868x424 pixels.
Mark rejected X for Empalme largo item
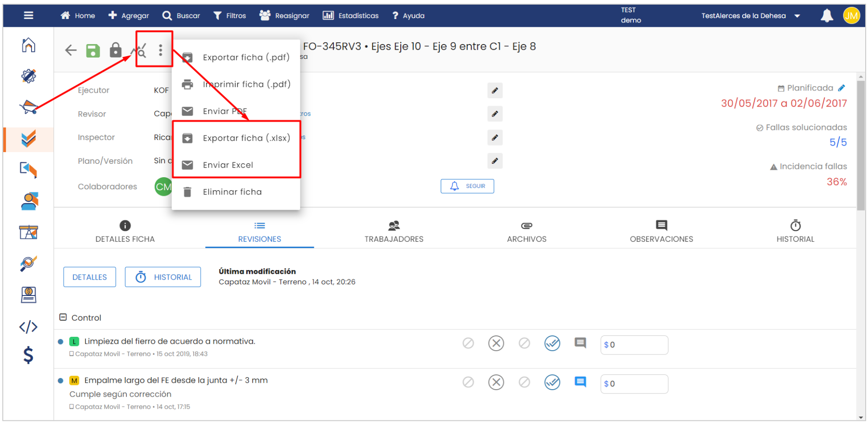pos(496,382)
